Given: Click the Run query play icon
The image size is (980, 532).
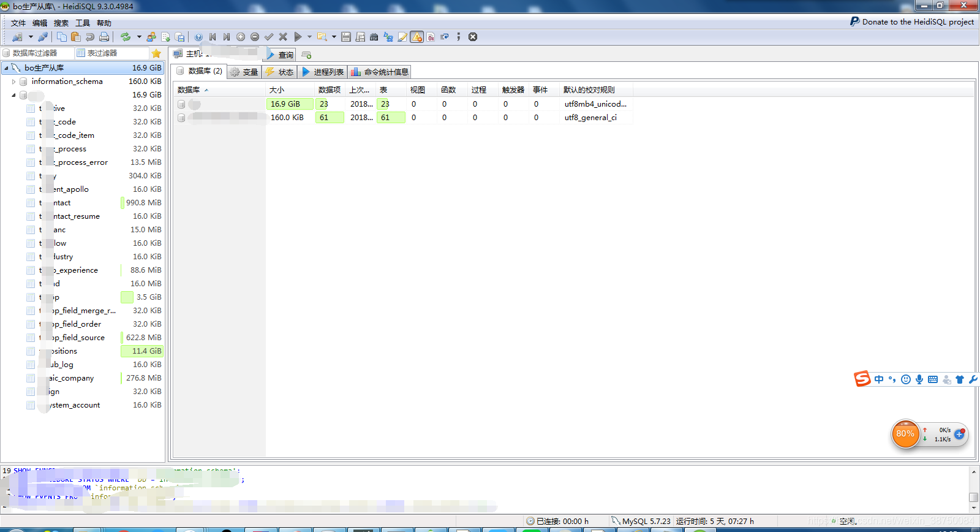Looking at the screenshot, I should coord(298,37).
